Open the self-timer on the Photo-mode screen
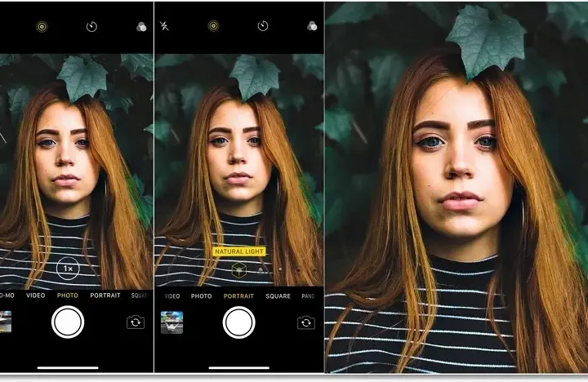Viewport: 588px width, 382px height. click(x=91, y=27)
